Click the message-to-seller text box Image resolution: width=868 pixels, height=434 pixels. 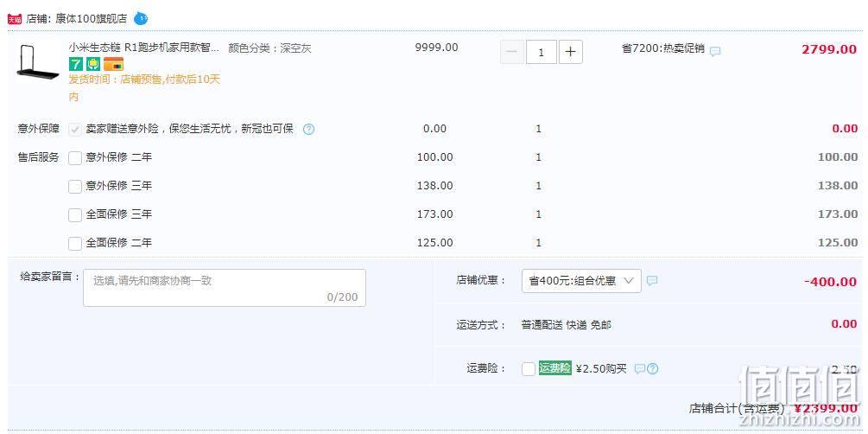tap(225, 288)
